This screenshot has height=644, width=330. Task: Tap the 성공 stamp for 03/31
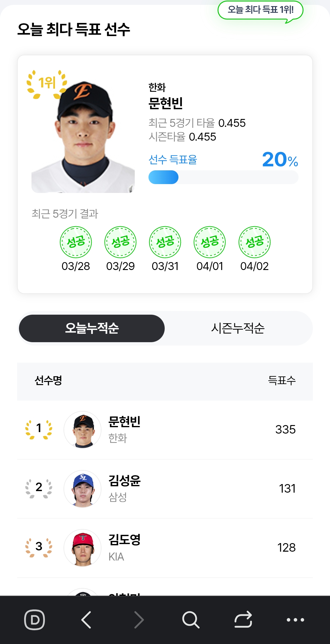165,242
